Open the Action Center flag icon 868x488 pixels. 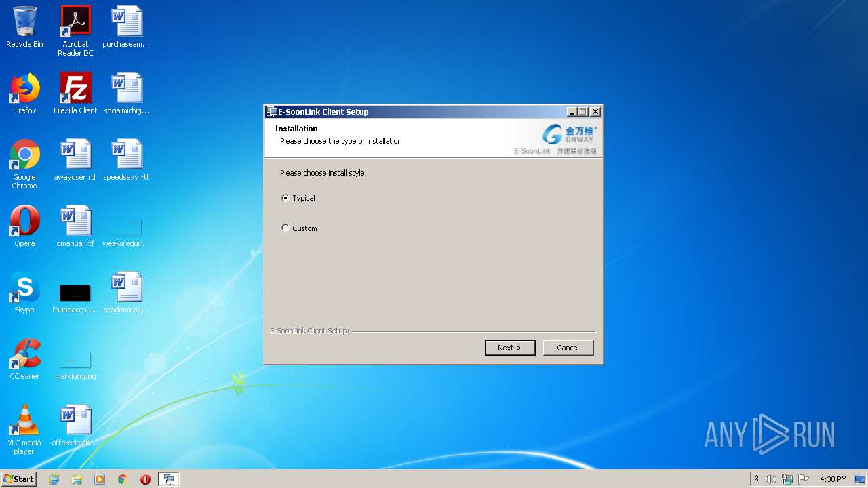point(804,479)
